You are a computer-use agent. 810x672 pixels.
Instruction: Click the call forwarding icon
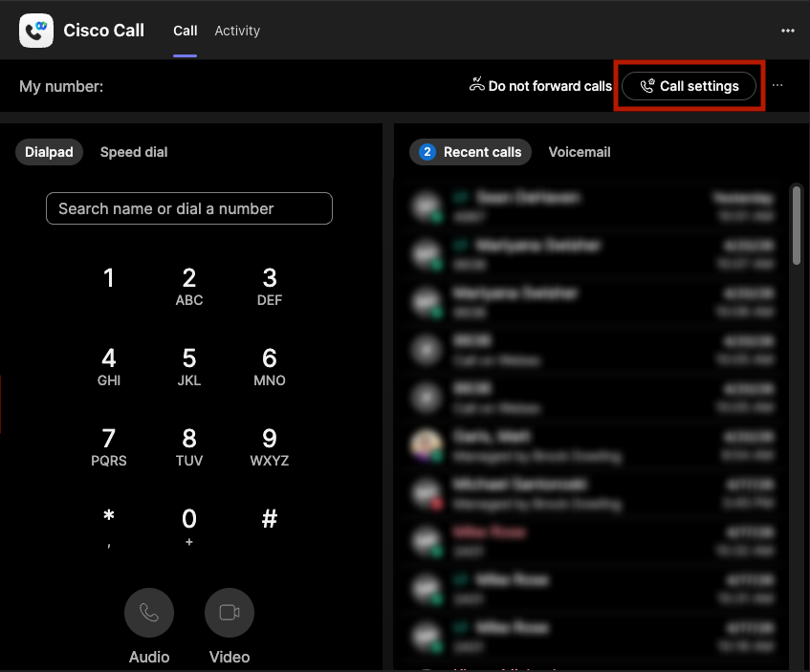(x=476, y=84)
